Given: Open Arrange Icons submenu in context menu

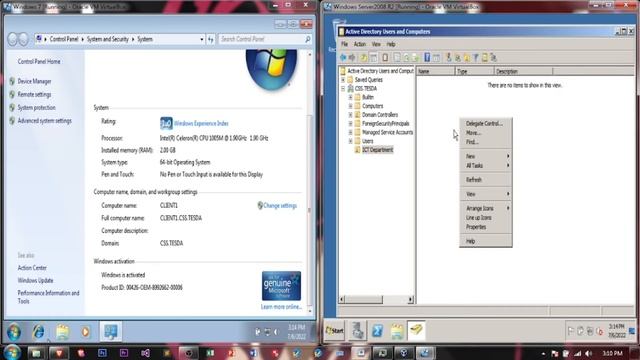Looking at the screenshot, I should [486, 208].
